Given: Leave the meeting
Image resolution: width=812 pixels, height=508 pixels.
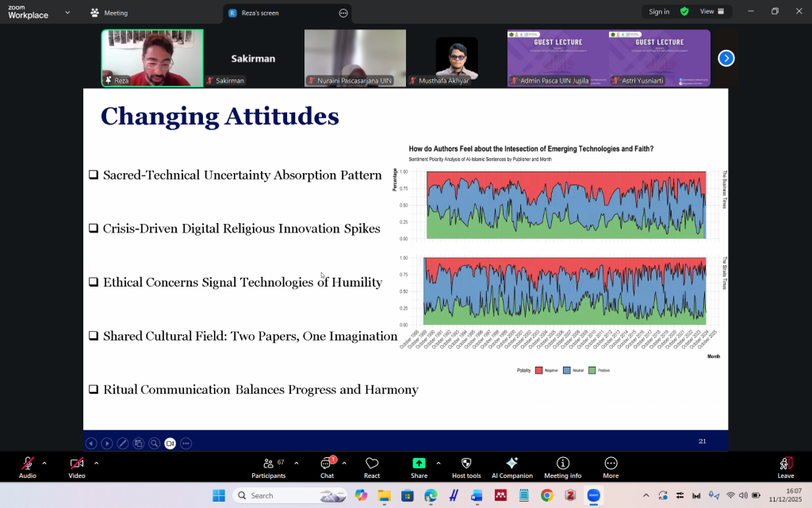Looking at the screenshot, I should pyautogui.click(x=785, y=467).
